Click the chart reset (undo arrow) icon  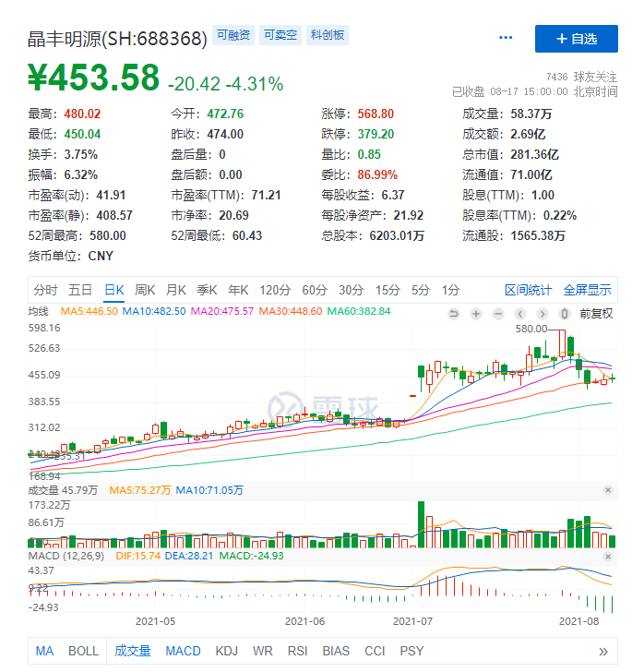[453, 314]
